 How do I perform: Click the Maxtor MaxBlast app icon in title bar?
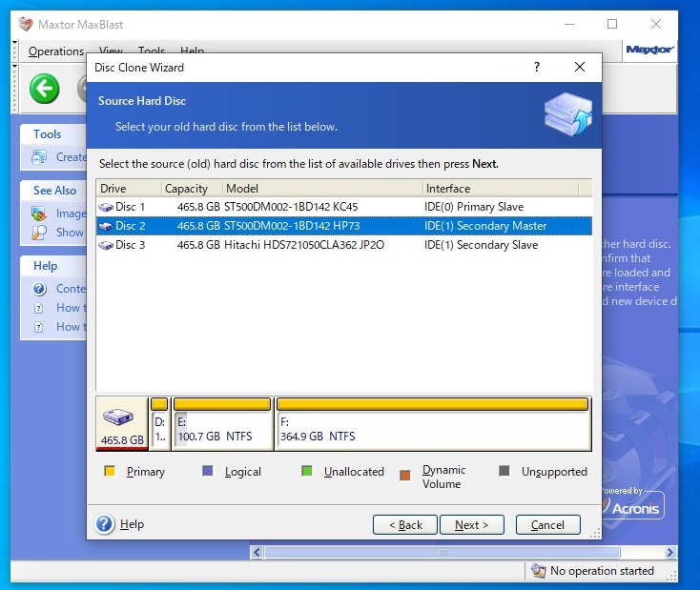tap(26, 24)
